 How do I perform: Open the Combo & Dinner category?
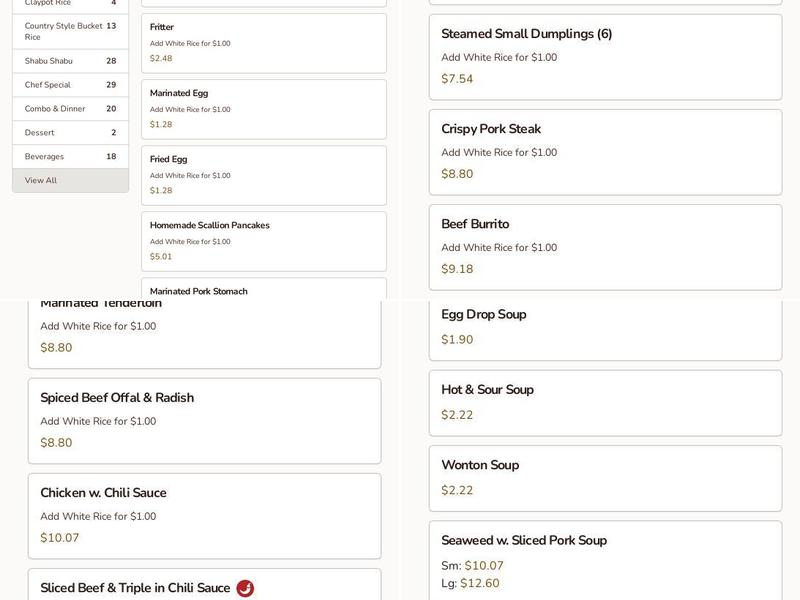click(70, 109)
